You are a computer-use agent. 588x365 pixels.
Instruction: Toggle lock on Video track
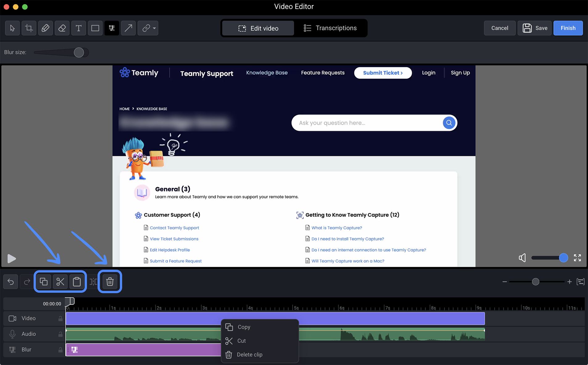click(60, 318)
